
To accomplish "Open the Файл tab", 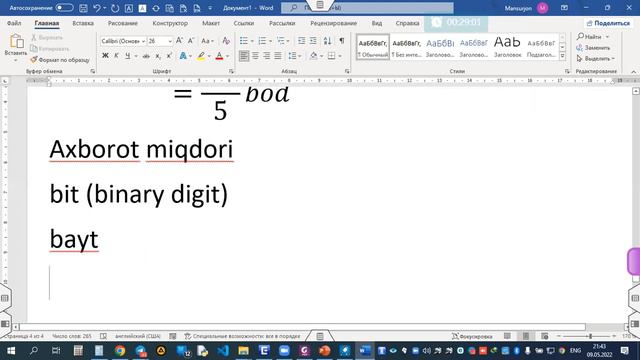I will click(14, 23).
